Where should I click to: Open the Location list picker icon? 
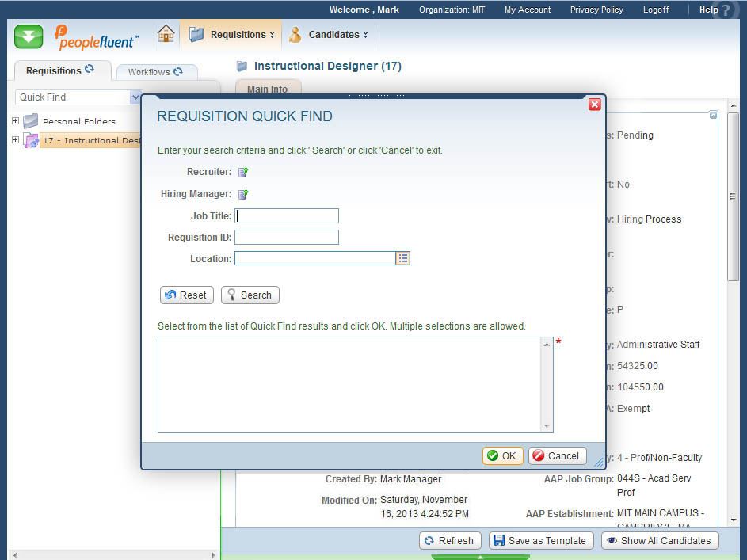tap(402, 258)
